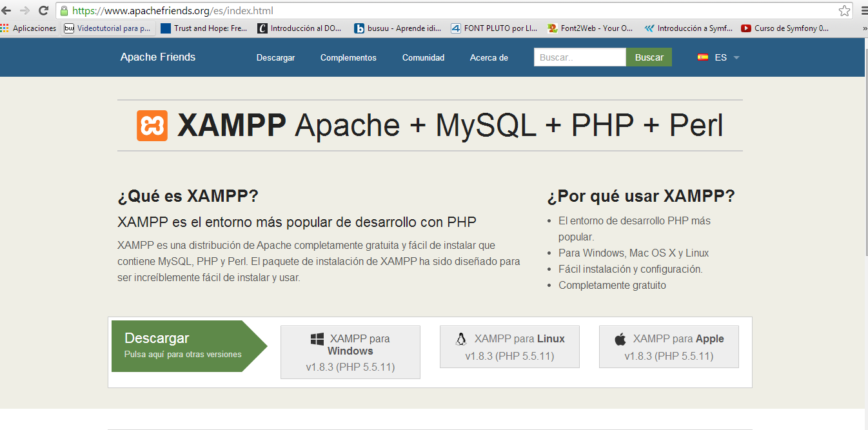The height and width of the screenshot is (430, 868).
Task: Click the Linux penguin icon
Action: pos(461,339)
